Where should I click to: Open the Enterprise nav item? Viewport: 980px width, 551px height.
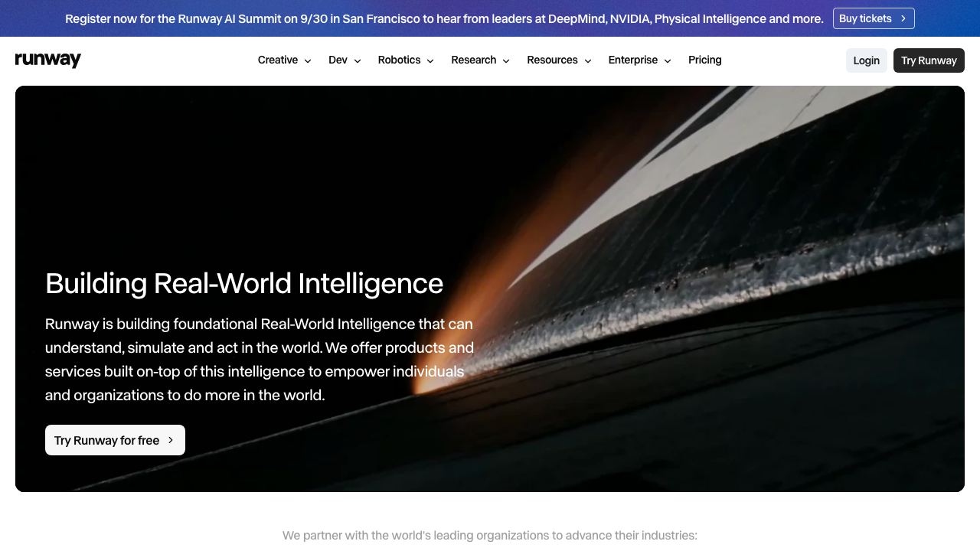[633, 60]
